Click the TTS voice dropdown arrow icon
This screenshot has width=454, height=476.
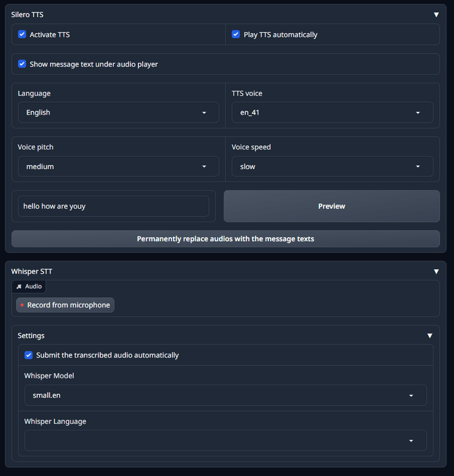point(418,113)
